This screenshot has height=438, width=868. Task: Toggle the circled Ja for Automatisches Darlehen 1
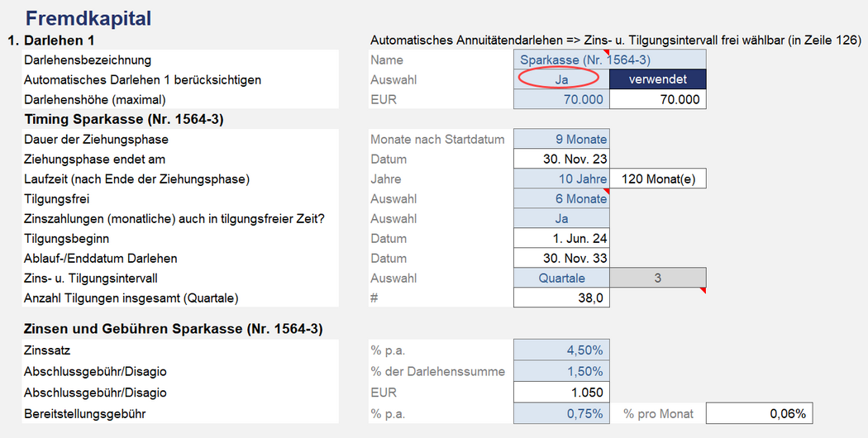click(560, 80)
